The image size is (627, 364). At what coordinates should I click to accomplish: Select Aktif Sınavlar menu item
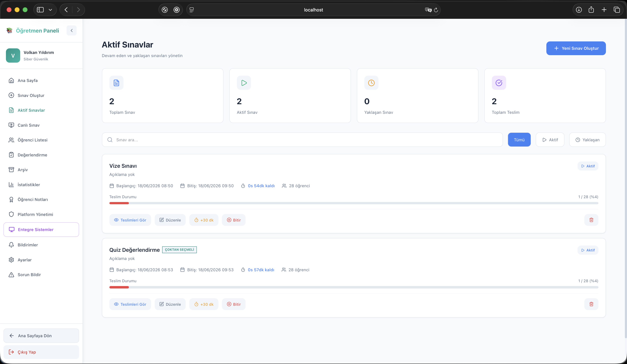pos(41,110)
